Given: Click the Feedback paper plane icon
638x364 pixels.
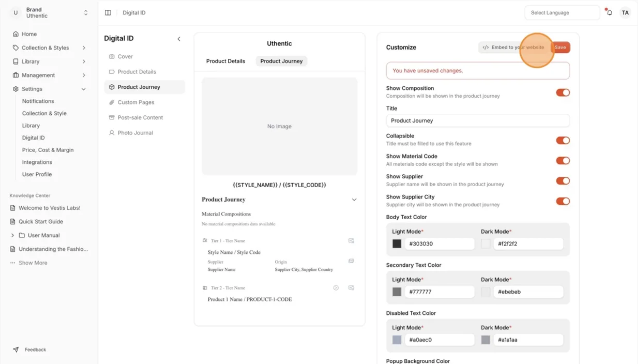Looking at the screenshot, I should [16, 350].
